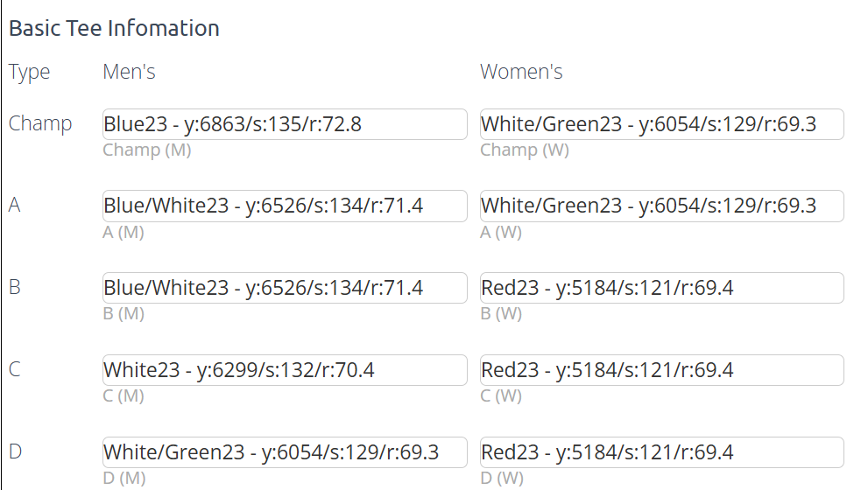Click the row label C
This screenshot has width=868, height=490.
tap(15, 369)
